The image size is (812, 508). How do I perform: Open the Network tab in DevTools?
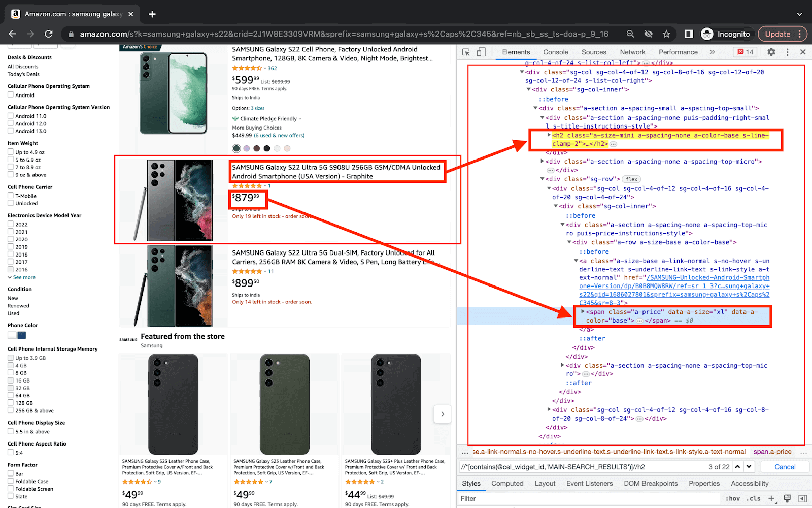[632, 52]
